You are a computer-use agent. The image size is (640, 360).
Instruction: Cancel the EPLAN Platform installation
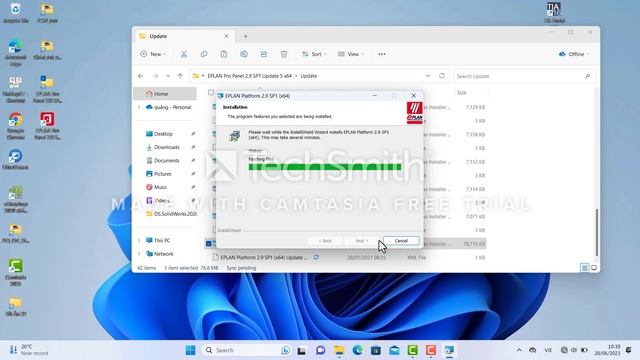pos(401,241)
